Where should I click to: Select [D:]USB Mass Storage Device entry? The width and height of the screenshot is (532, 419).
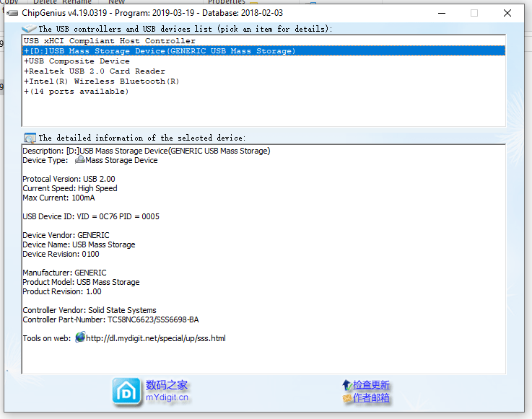(x=263, y=51)
